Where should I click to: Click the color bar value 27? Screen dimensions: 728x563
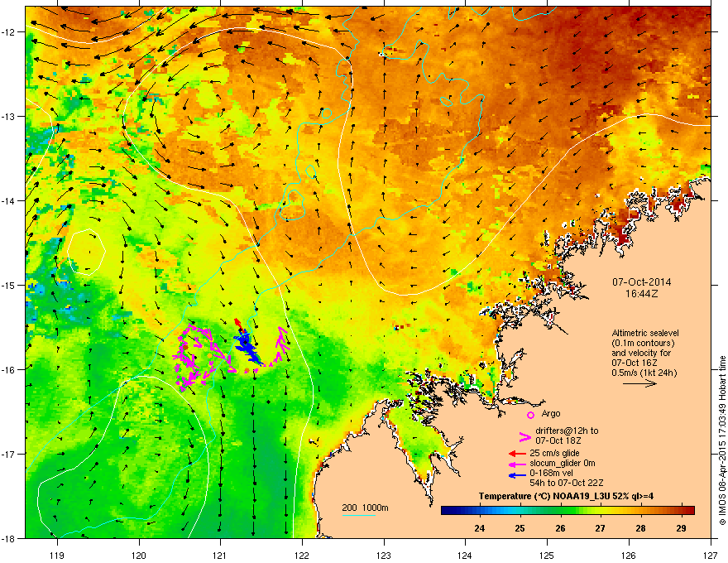tap(601, 528)
